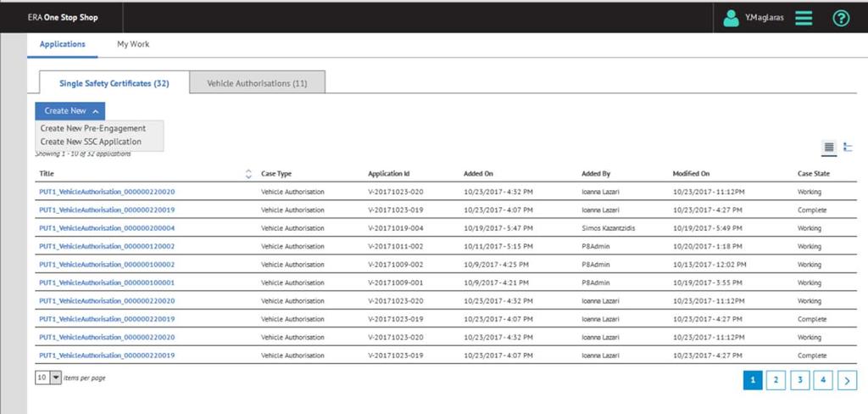Screen dimensions: 868x414
Task: Collapse the Create New dropdown
Action: [x=70, y=111]
